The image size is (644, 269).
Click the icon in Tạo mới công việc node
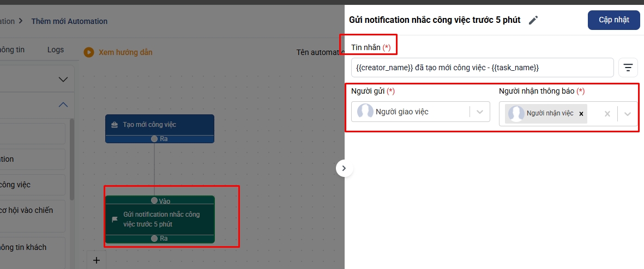(114, 125)
